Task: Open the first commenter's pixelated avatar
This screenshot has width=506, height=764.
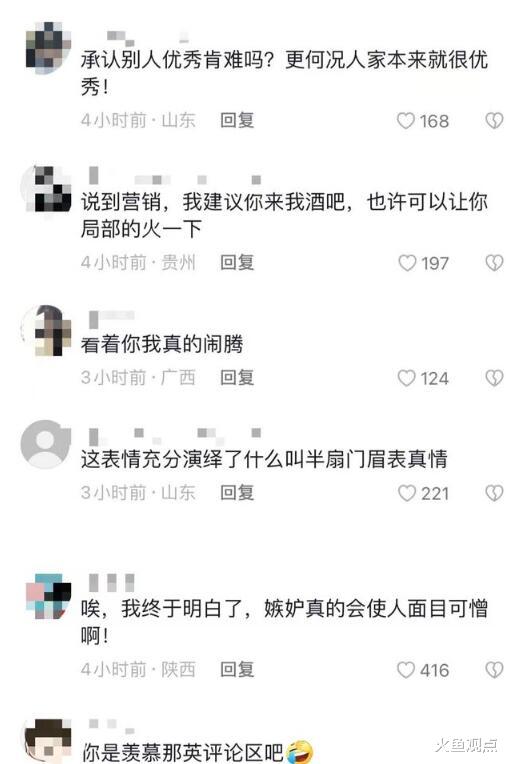Action: click(47, 47)
